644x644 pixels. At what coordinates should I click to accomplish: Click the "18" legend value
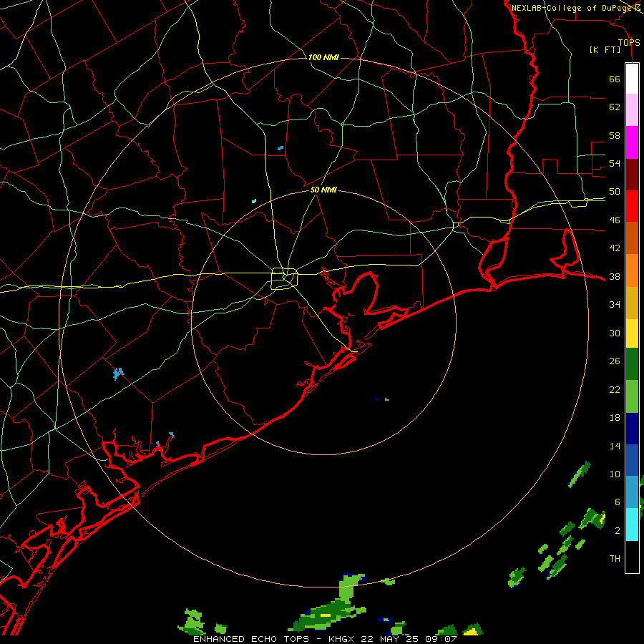pyautogui.click(x=615, y=418)
